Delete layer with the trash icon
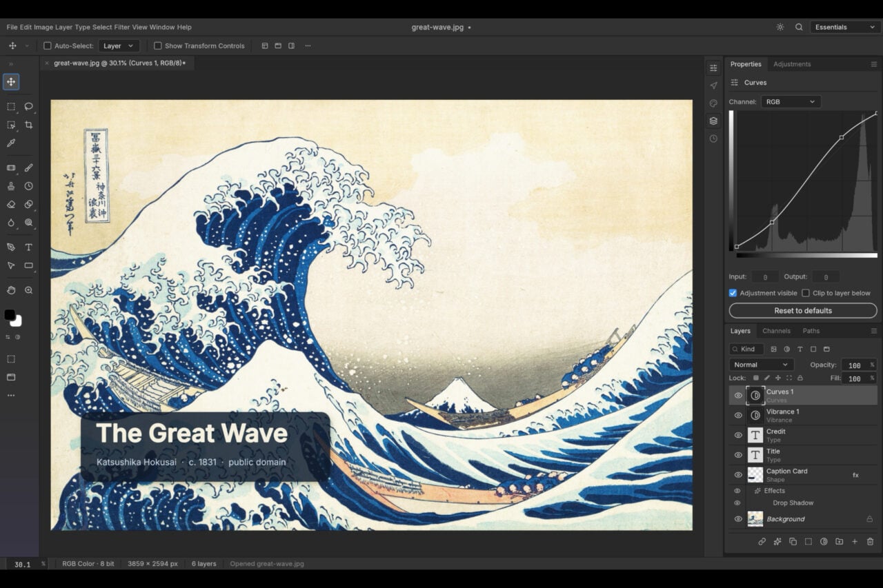 (x=870, y=542)
